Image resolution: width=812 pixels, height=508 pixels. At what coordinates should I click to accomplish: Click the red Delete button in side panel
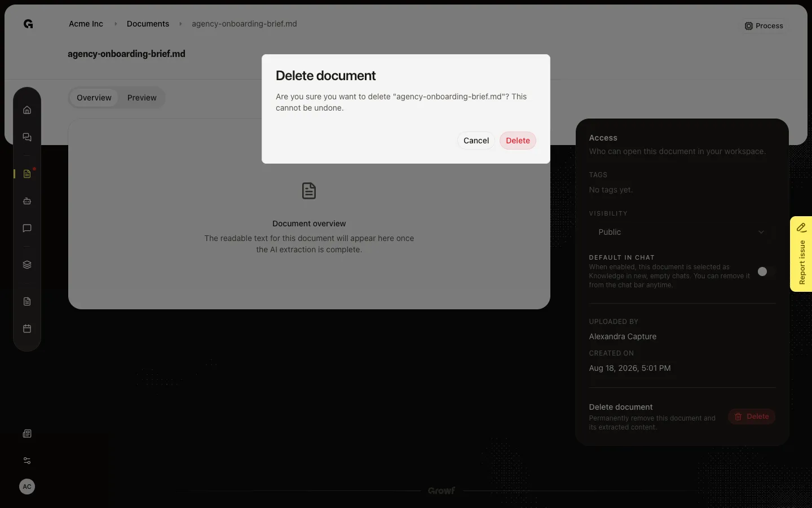pos(752,417)
